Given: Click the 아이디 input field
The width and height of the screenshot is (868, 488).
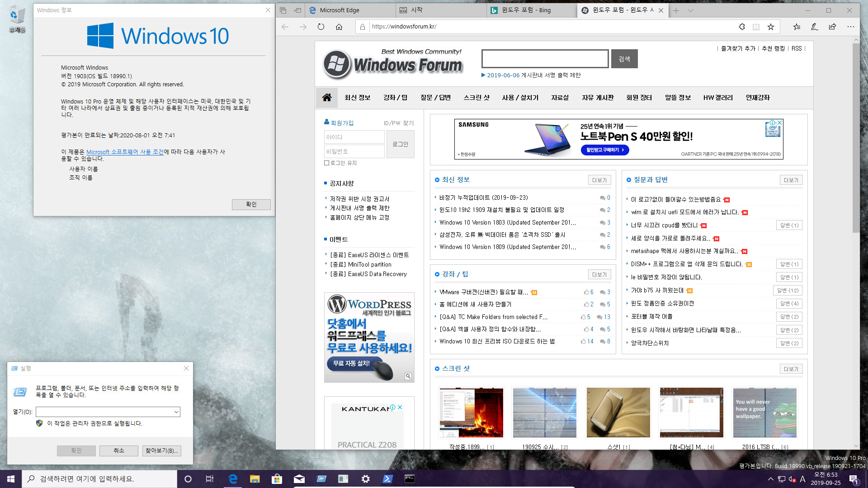Looking at the screenshot, I should tap(354, 137).
